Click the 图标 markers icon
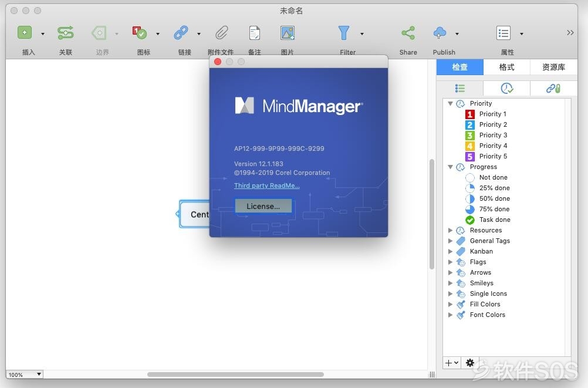This screenshot has width=588, height=388. (x=140, y=33)
